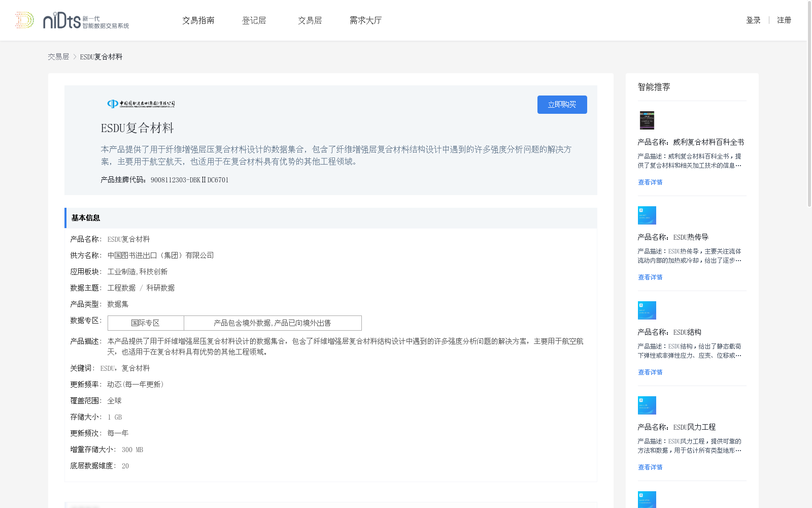The image size is (812, 508).
Task: Open the 威利复合材料百科全书 thumbnail
Action: (x=647, y=120)
